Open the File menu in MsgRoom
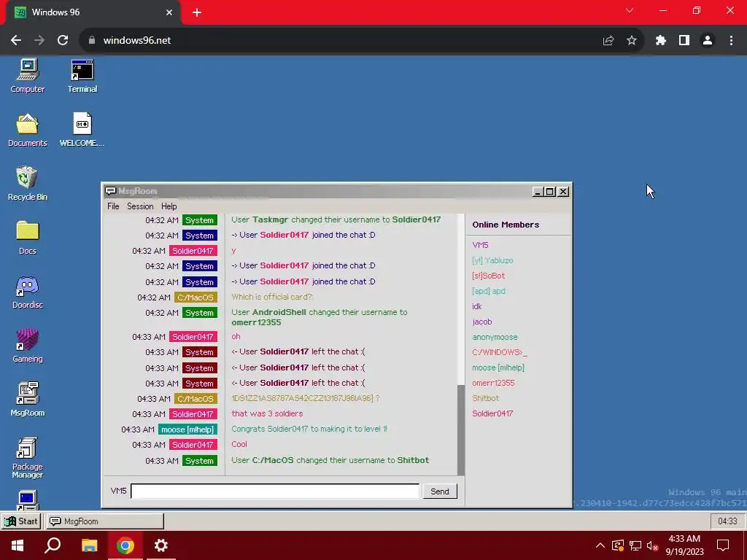747x560 pixels. click(x=113, y=206)
